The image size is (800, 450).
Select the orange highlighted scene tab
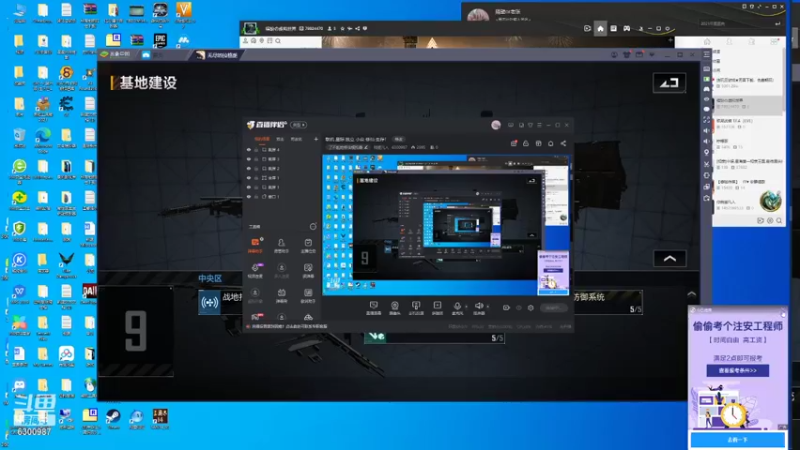[262, 139]
